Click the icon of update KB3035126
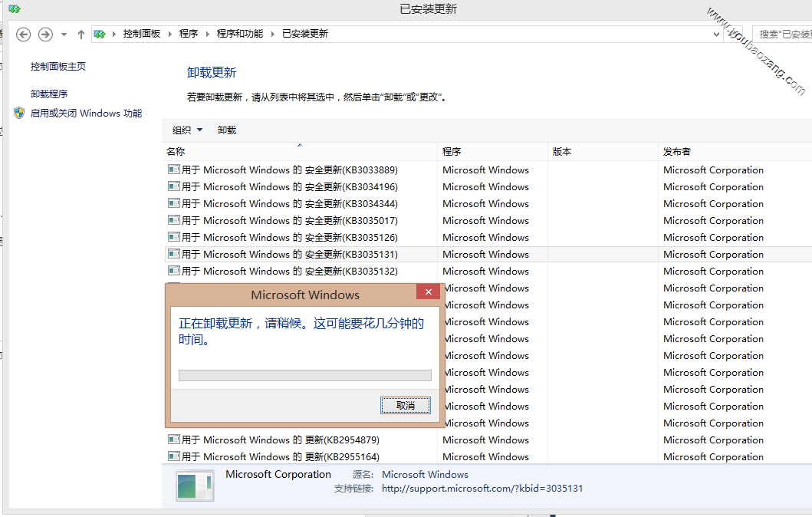 [x=174, y=237]
